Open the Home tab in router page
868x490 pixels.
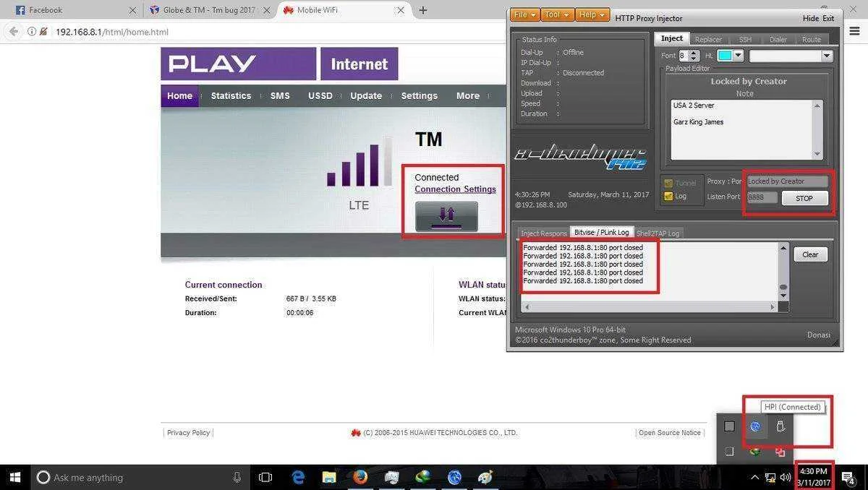(179, 95)
